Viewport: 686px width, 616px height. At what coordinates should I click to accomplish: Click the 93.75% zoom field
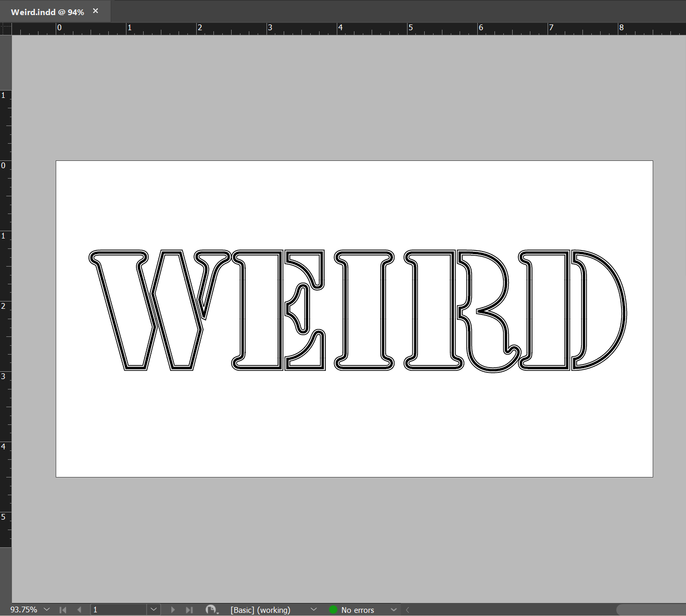[x=23, y=610]
